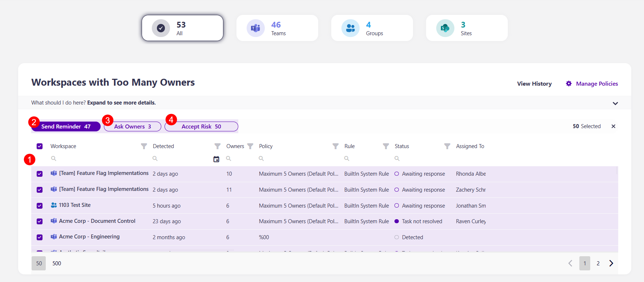
Task: Open the Workspace column filter
Action: pyautogui.click(x=144, y=146)
